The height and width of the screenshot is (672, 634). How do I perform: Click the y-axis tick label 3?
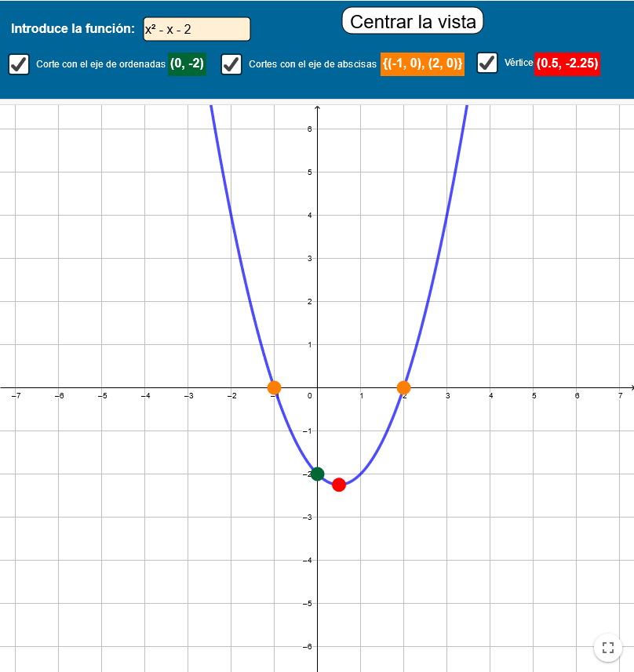point(310,259)
